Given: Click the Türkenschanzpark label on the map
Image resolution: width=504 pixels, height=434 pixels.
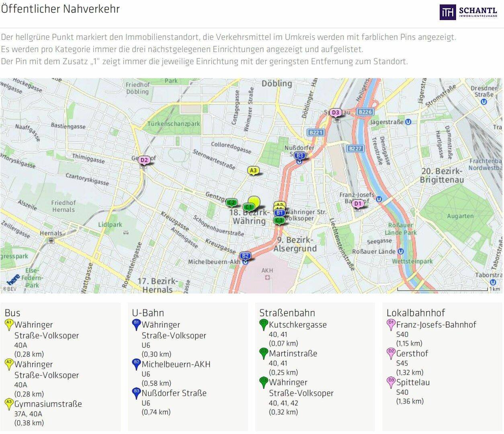Looking at the screenshot, I should [173, 124].
